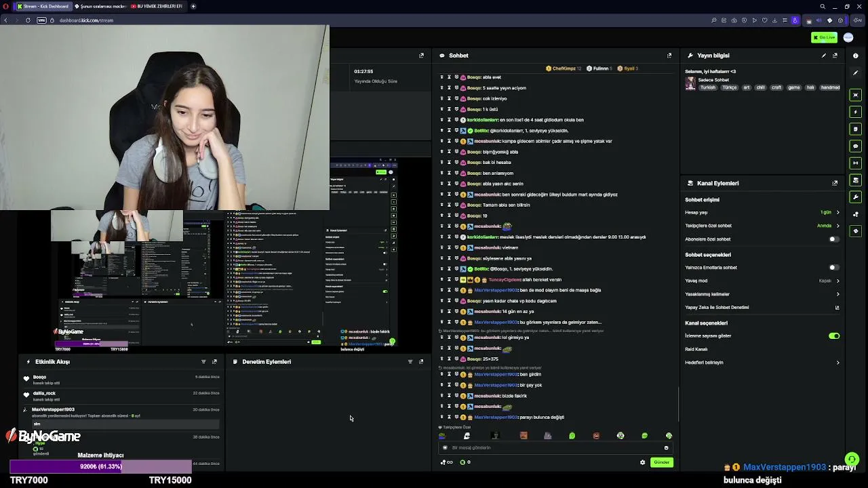Timeout Bosqo on 'cok izleniyo' message

(x=449, y=98)
